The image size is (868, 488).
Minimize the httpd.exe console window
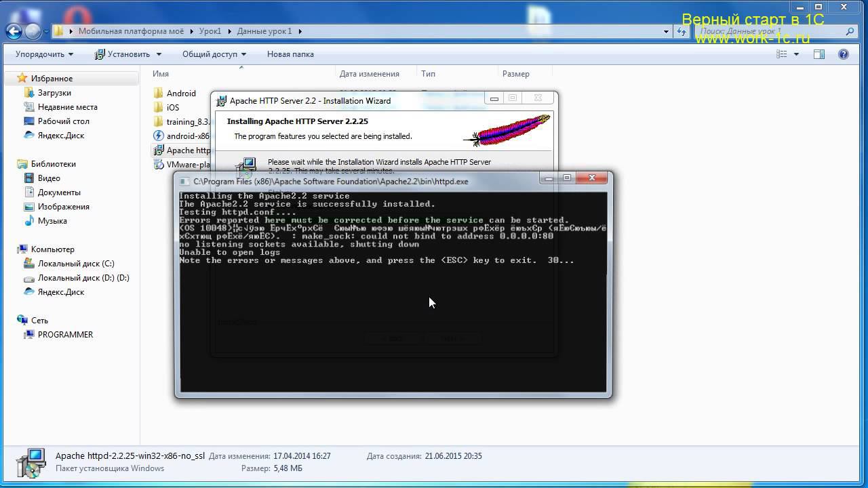(x=549, y=178)
